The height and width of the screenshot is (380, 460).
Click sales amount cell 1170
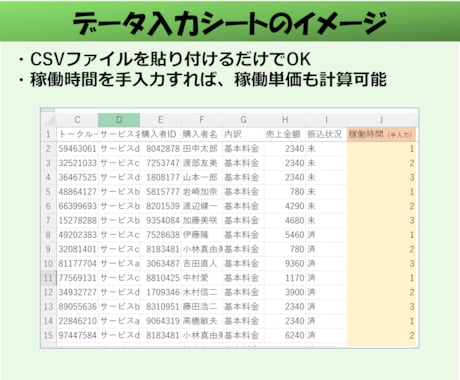pos(285,278)
